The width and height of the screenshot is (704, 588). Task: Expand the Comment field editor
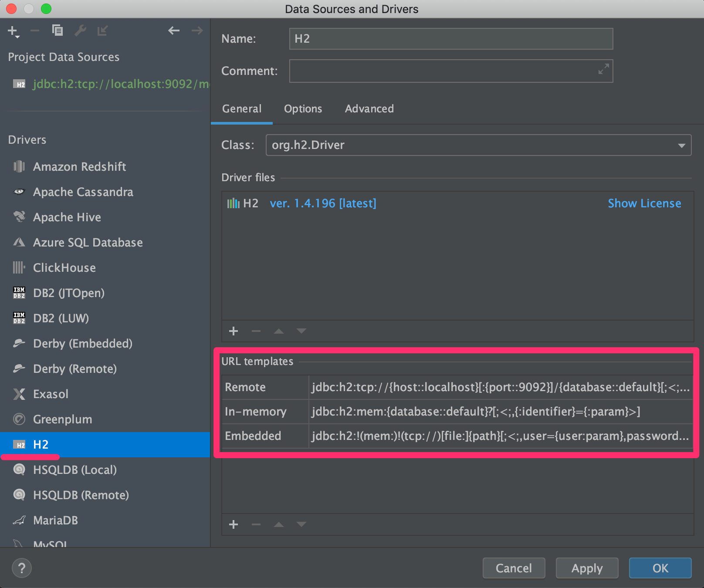[603, 69]
